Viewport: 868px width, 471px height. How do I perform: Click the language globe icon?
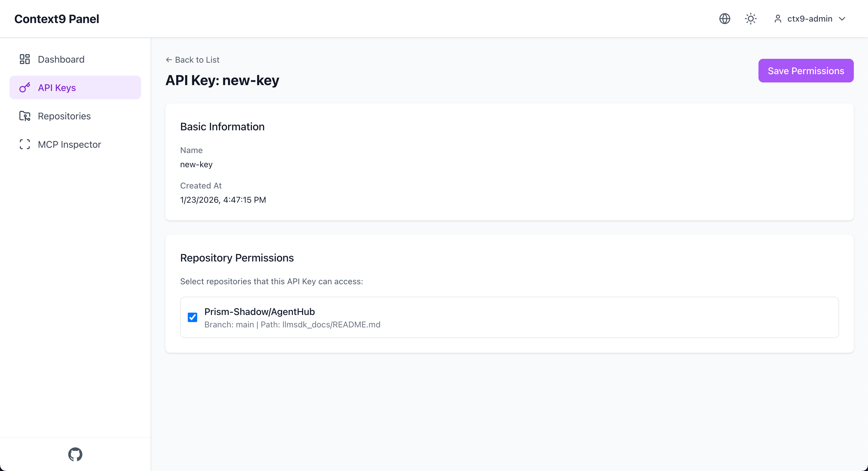[725, 19]
